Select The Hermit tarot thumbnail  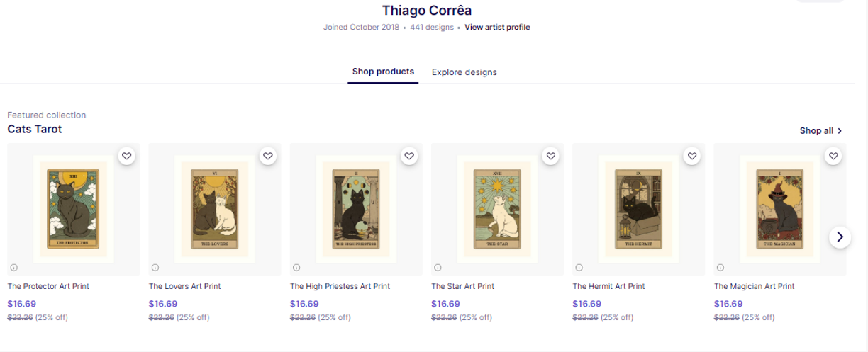tap(638, 208)
